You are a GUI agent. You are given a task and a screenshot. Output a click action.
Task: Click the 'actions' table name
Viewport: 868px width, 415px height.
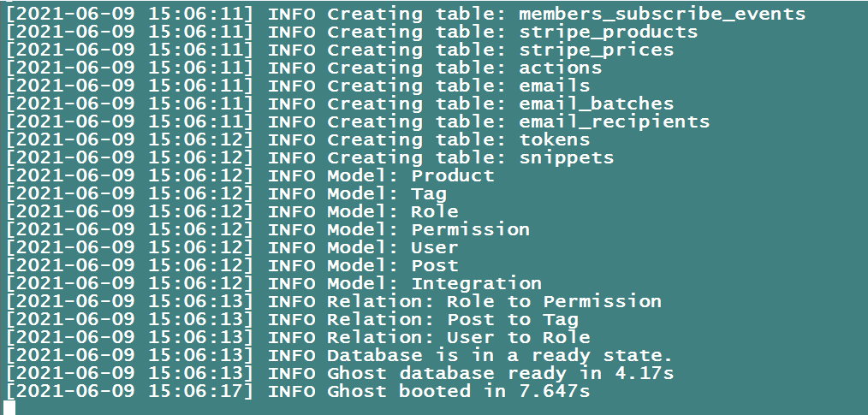click(560, 68)
